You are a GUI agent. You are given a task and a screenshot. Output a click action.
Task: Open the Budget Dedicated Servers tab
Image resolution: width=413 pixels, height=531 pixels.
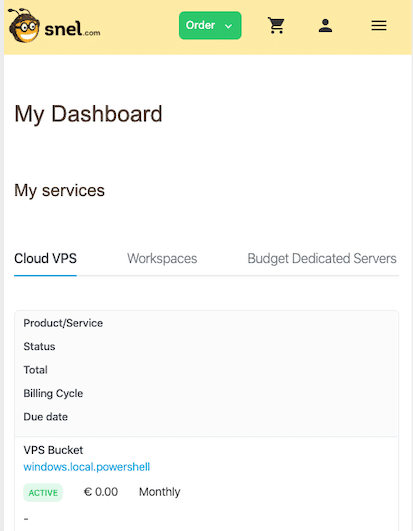click(322, 259)
